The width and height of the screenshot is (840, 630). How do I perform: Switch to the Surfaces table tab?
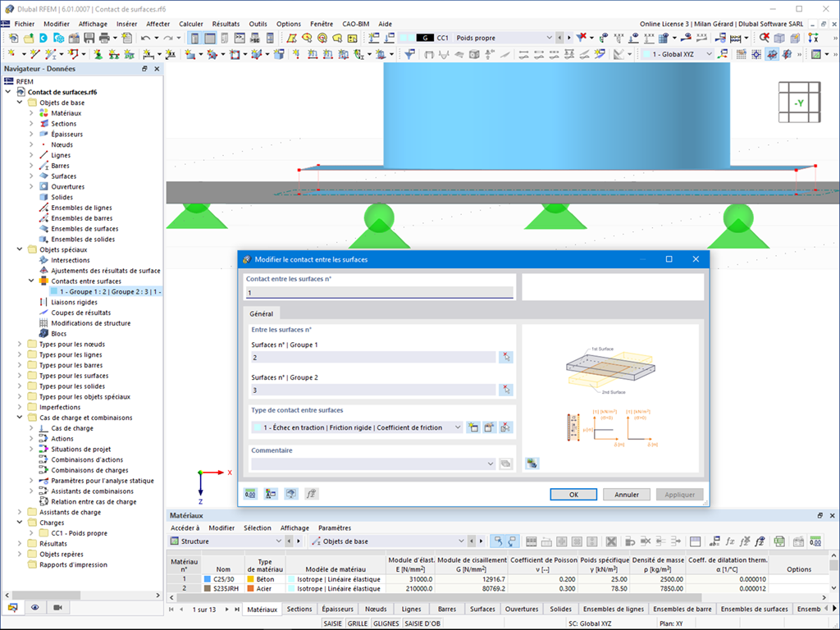(x=482, y=609)
